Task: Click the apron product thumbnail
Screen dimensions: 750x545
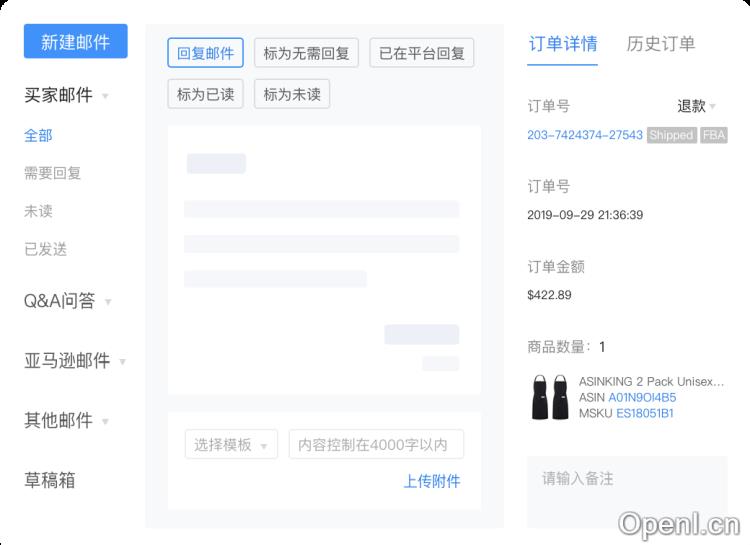Action: coord(549,397)
